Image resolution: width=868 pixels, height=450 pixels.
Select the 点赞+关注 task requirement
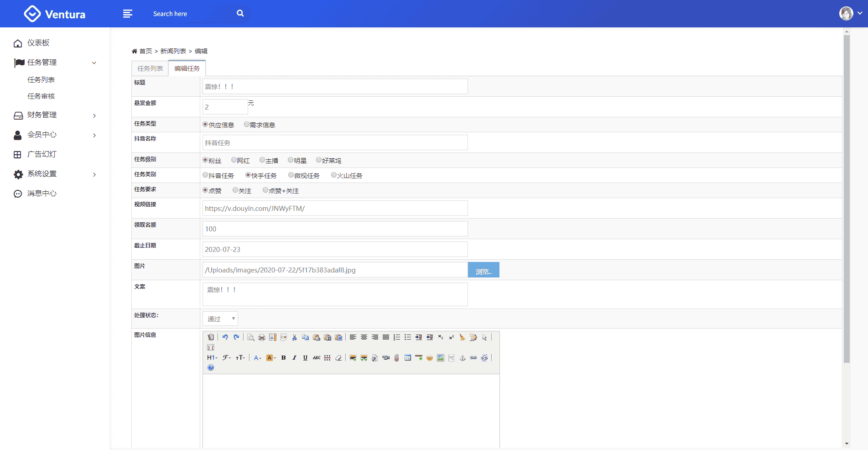(x=265, y=190)
